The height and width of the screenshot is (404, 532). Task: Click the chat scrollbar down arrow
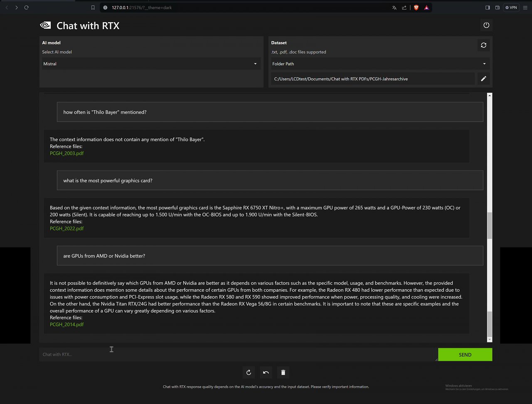click(489, 340)
